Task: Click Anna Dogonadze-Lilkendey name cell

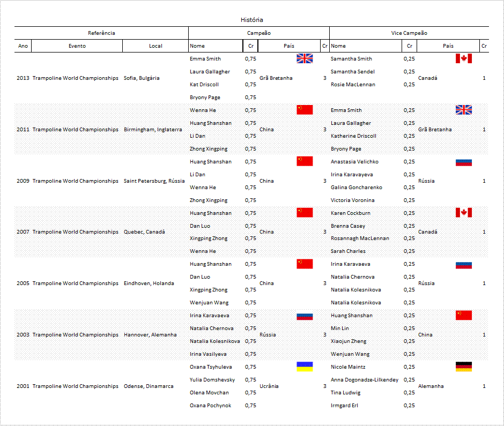Action: [365, 380]
